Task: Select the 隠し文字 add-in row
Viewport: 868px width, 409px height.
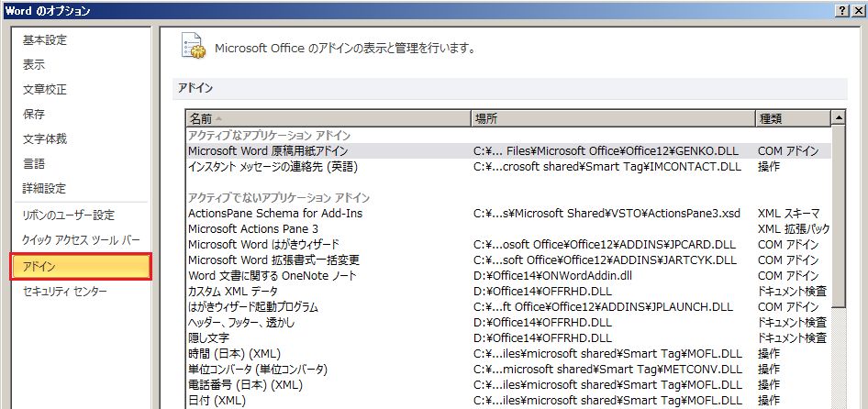Action: point(508,337)
